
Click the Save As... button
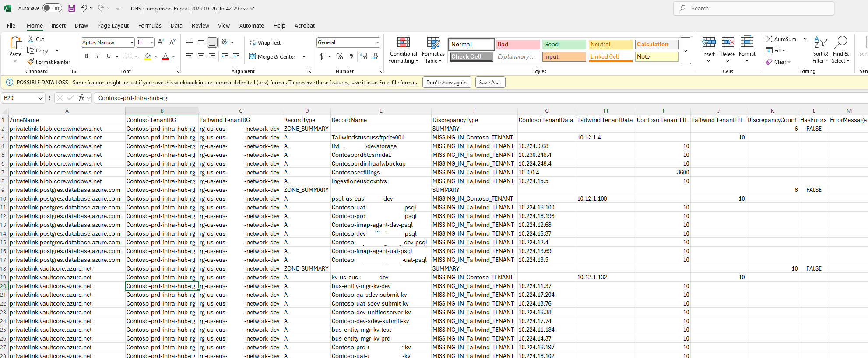[490, 83]
